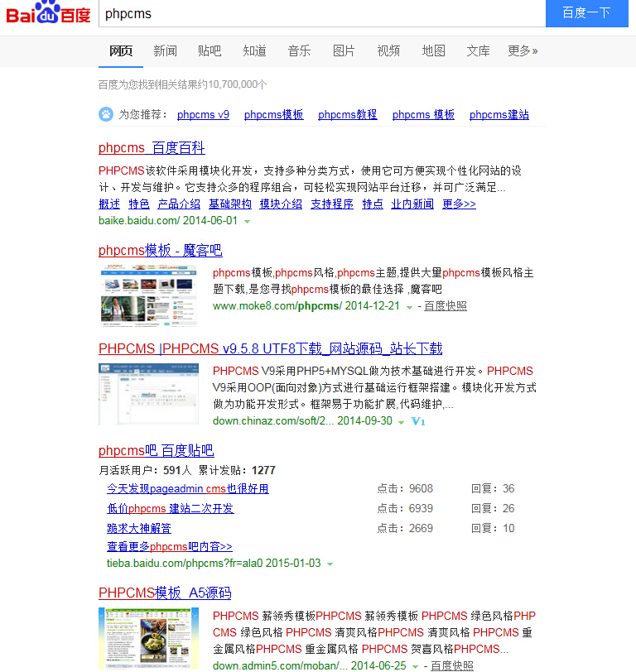Viewport: 636px width, 672px height.
Task: Open 百度快照 for the moke8 result
Action: pos(446,306)
